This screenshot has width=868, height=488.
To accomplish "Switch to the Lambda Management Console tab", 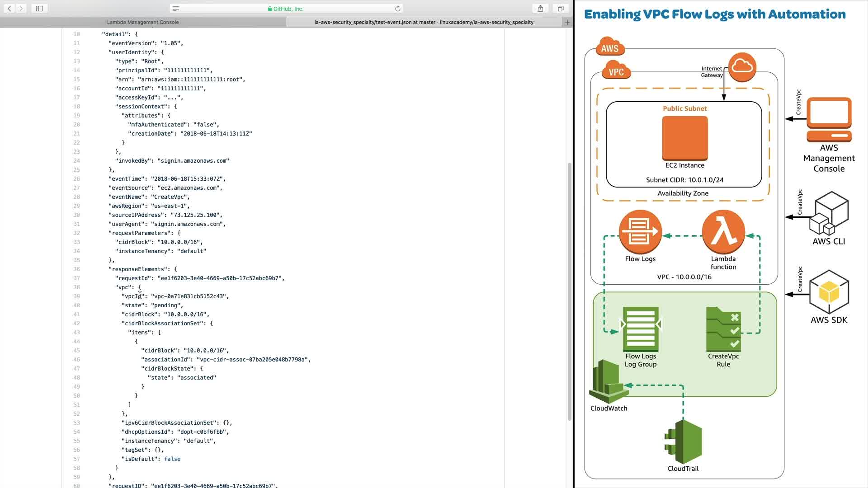I will 143,22.
